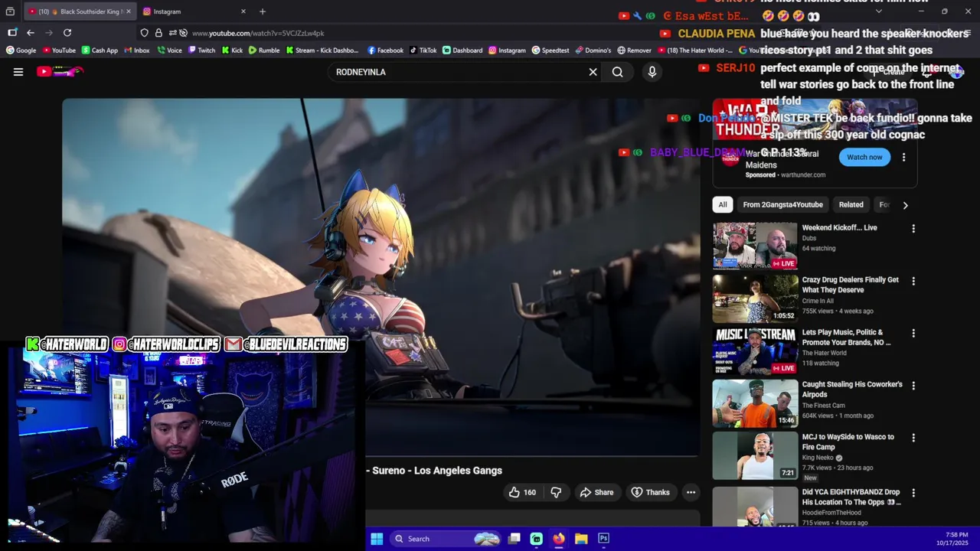The height and width of the screenshot is (551, 980).
Task: Open the Twitch bookmark
Action: tap(201, 51)
